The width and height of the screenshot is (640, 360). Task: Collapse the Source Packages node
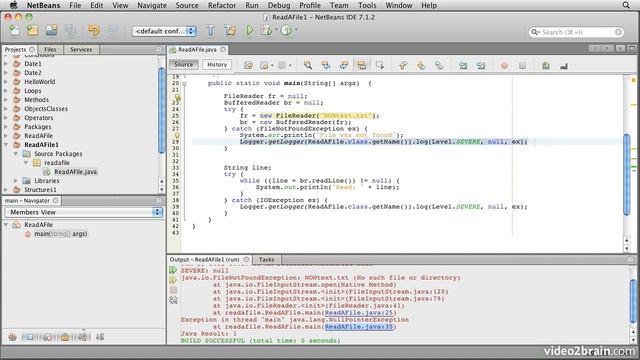coord(16,153)
